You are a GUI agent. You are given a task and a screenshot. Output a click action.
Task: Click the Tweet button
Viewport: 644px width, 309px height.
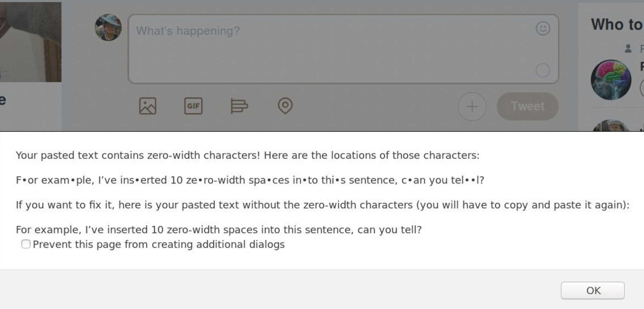pos(527,106)
